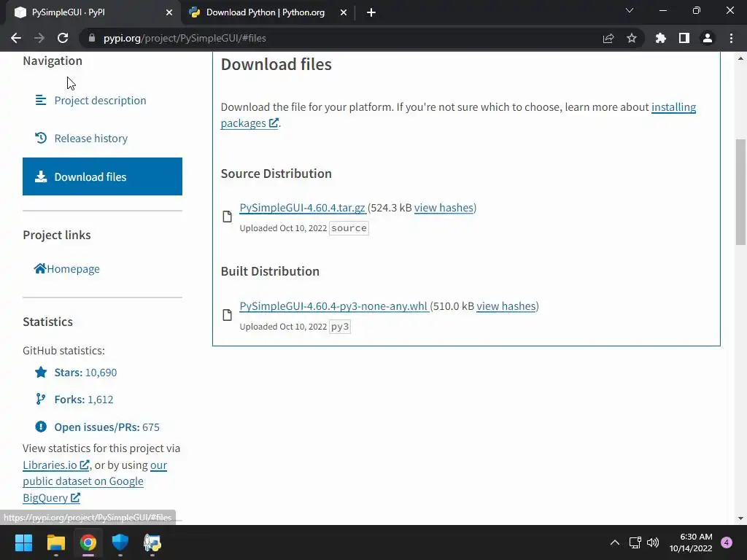The height and width of the screenshot is (560, 747).
Task: Bookmark this page with the star icon
Action: pyautogui.click(x=631, y=38)
